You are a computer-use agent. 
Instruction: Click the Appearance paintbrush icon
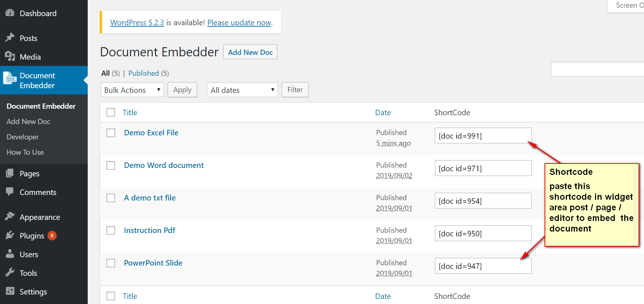(x=10, y=217)
